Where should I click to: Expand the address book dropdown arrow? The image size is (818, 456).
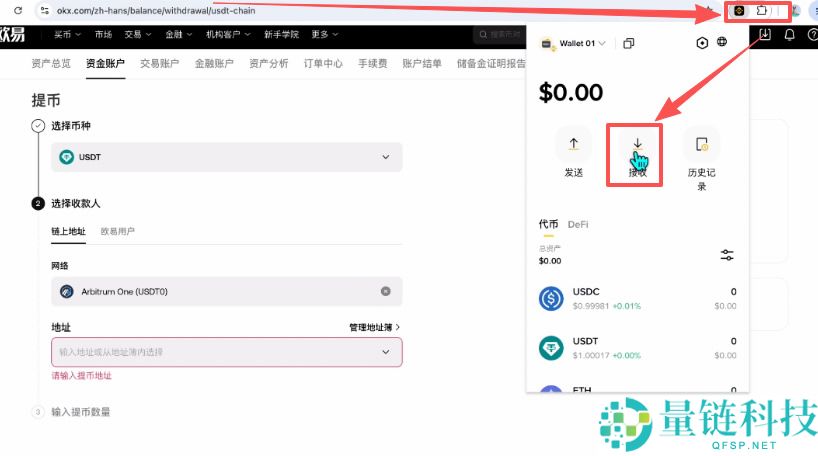(x=386, y=352)
